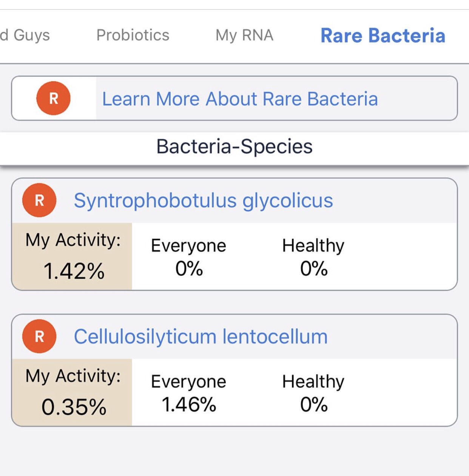Click the rare indicator icon above My Activity 1.42%

(x=39, y=200)
